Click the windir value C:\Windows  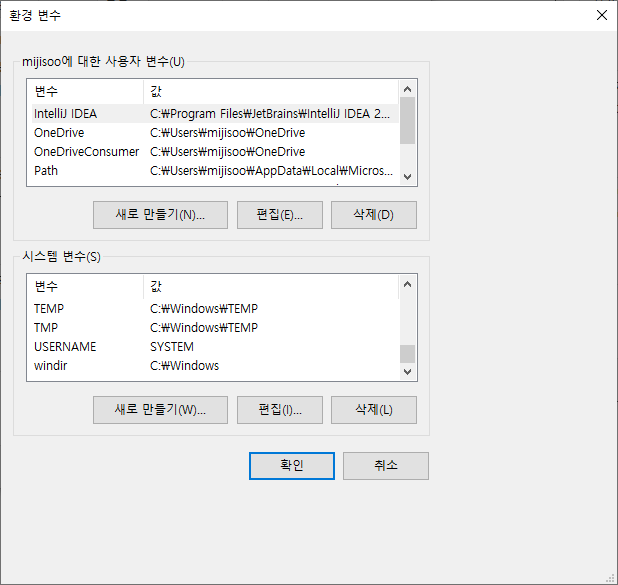184,365
